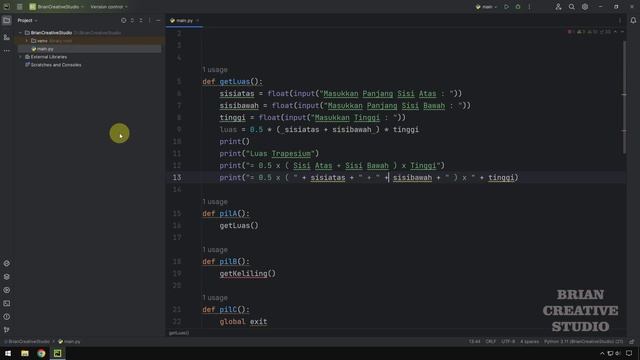640x360 pixels.
Task: Click the usage hint above pilC
Action: pyautogui.click(x=215, y=298)
